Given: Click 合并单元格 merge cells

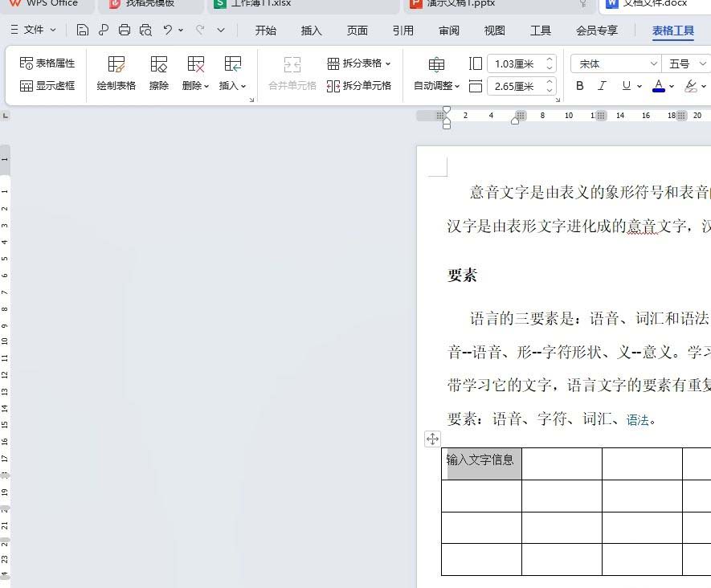Looking at the screenshot, I should (292, 73).
